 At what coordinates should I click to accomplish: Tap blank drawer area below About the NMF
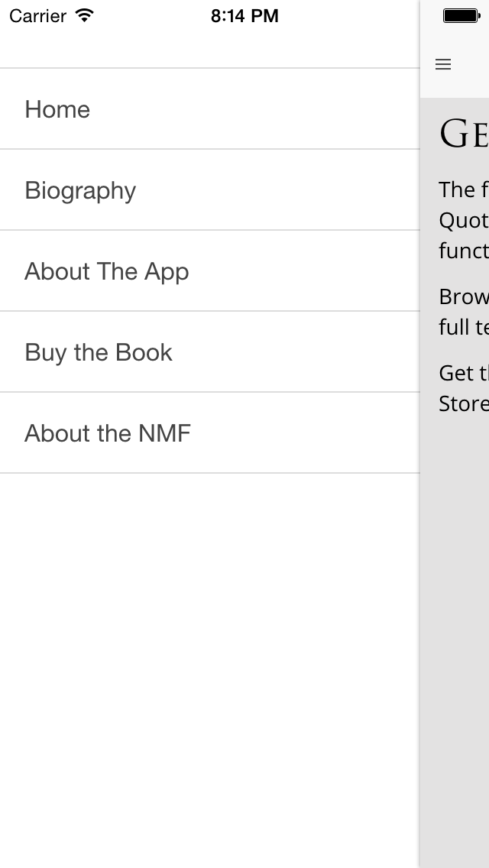click(209, 670)
